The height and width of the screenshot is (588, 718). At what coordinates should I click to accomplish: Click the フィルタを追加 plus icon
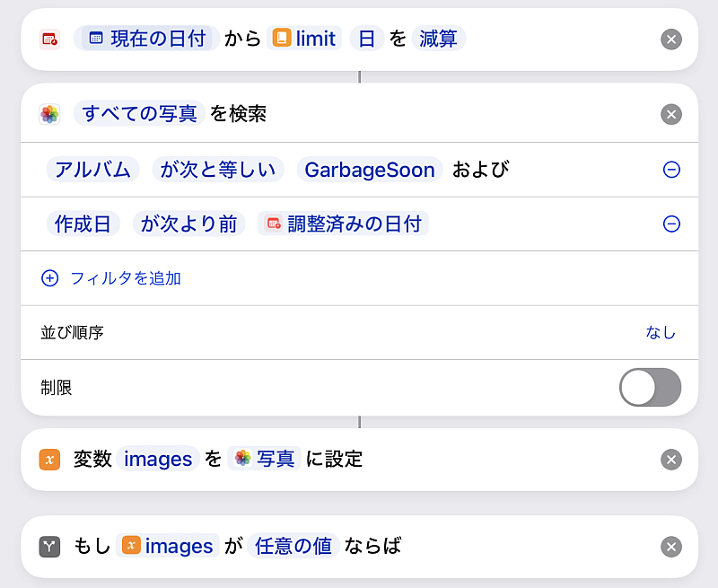(x=50, y=278)
